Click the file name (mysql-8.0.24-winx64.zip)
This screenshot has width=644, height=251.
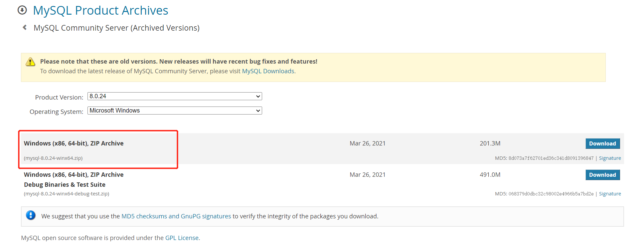53,158
